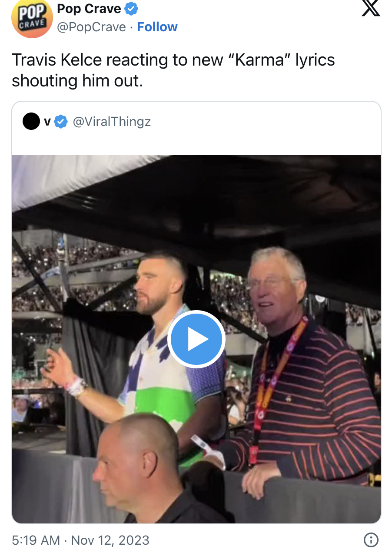Click Pop Crave's blue verified badge
The image size is (392, 556).
(x=131, y=8)
